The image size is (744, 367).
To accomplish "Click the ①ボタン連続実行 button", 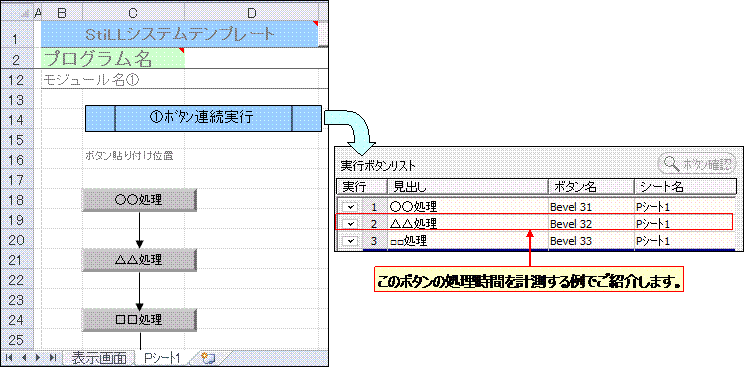I will [x=204, y=118].
